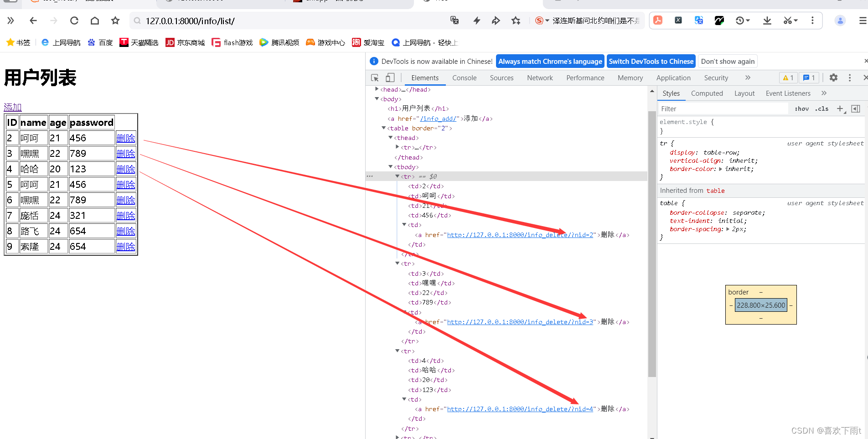This screenshot has width=868, height=439.
Task: Open the dark X extension icon
Action: coord(678,20)
